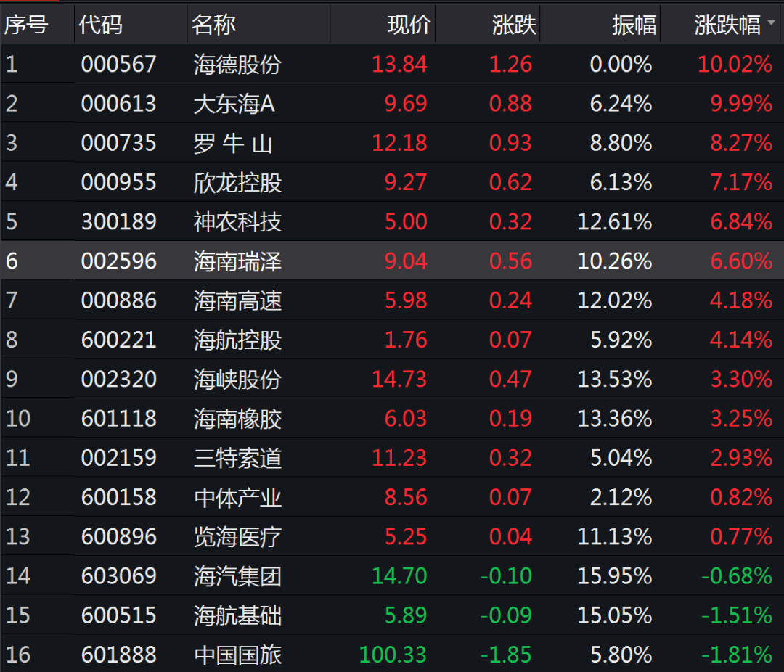
Task: Select stock name 览海医疗
Action: (x=237, y=537)
